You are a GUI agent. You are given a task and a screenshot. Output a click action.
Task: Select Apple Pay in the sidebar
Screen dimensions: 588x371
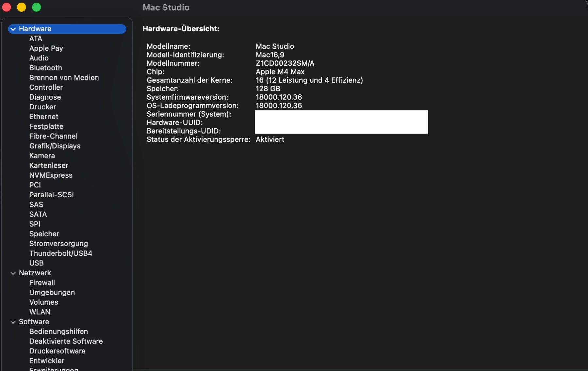46,48
